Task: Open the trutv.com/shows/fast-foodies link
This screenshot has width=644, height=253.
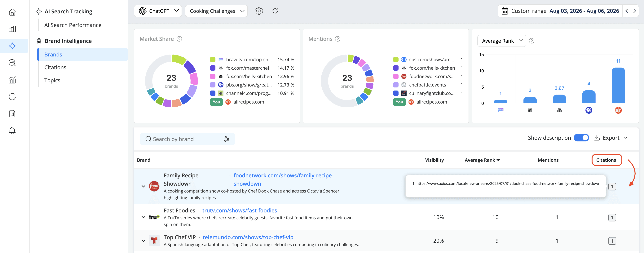Action: 240,211
